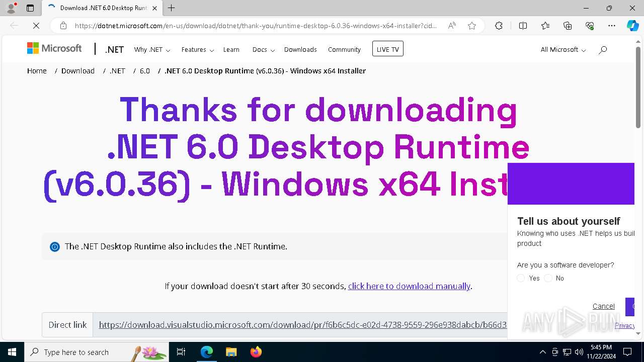Go to the 6.0 breadcrumb
The height and width of the screenshot is (362, 644).
(x=145, y=71)
